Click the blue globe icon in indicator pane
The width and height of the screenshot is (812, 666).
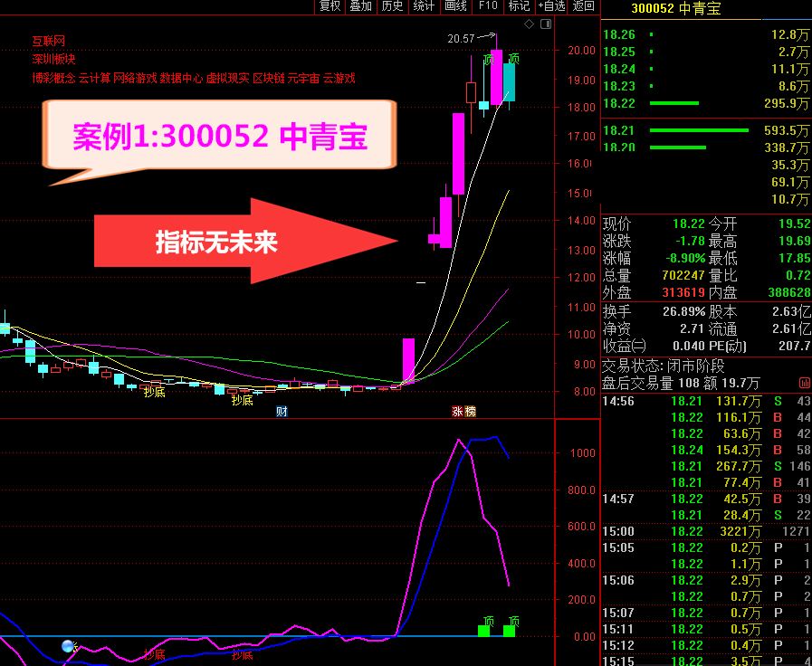(x=68, y=646)
